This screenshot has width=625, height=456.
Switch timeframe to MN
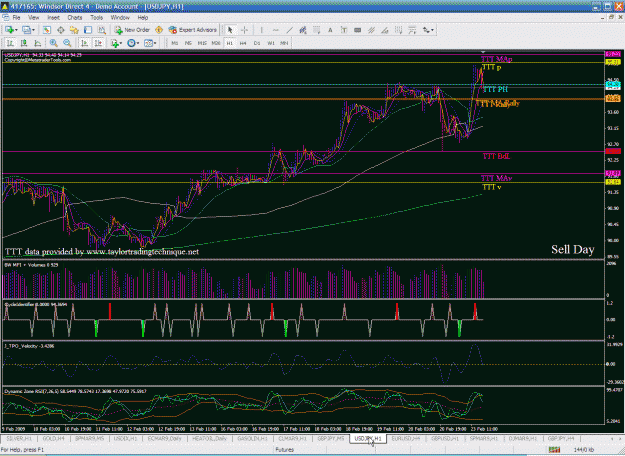[x=284, y=43]
